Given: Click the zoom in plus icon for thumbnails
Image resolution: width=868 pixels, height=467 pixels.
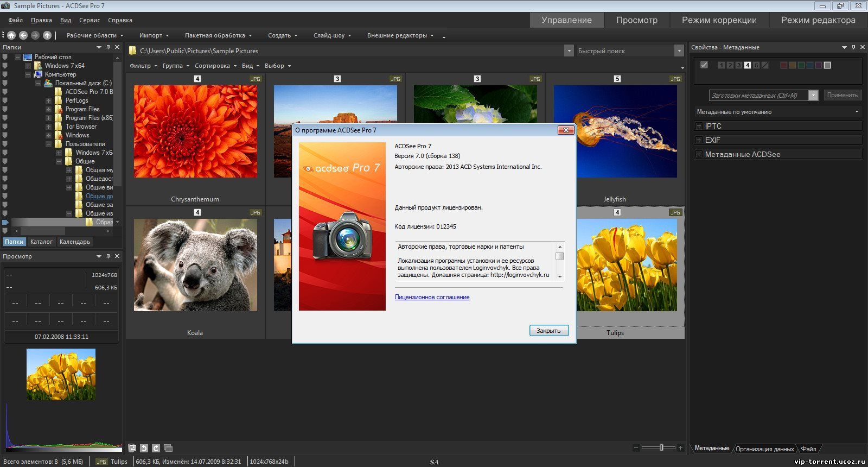Looking at the screenshot, I should click(680, 448).
